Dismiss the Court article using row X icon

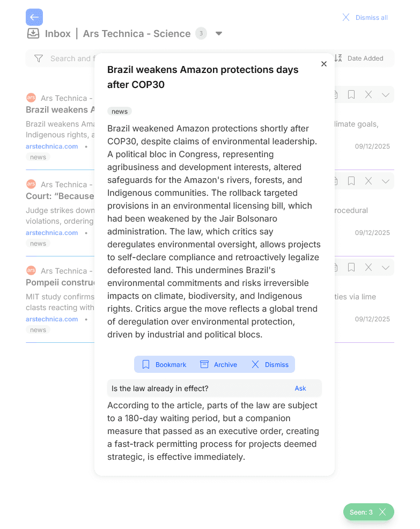click(x=369, y=181)
